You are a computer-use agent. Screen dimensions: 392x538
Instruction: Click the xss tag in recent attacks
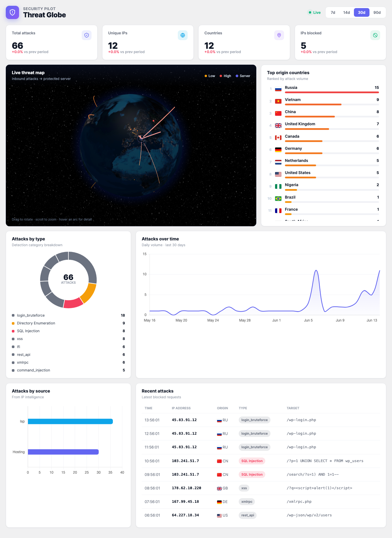[244, 488]
